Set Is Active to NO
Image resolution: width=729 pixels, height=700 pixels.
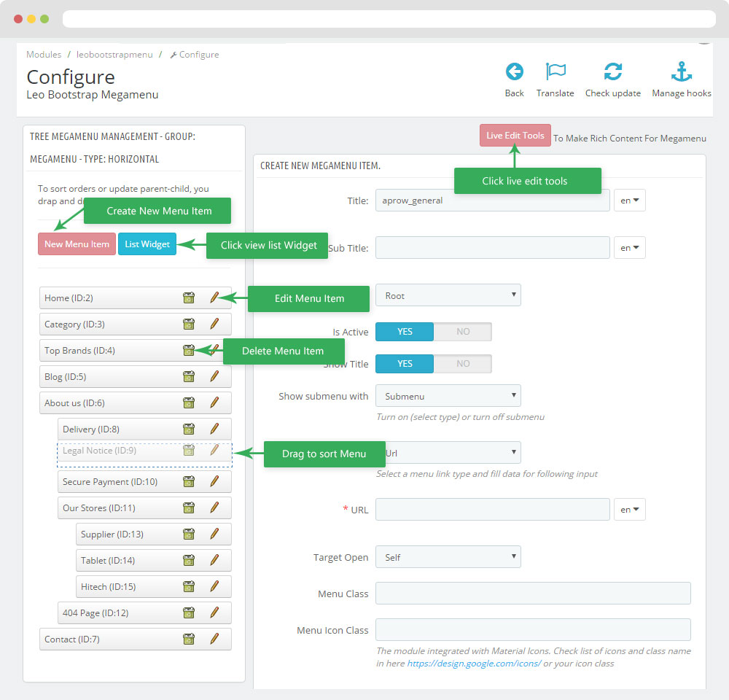pyautogui.click(x=463, y=332)
